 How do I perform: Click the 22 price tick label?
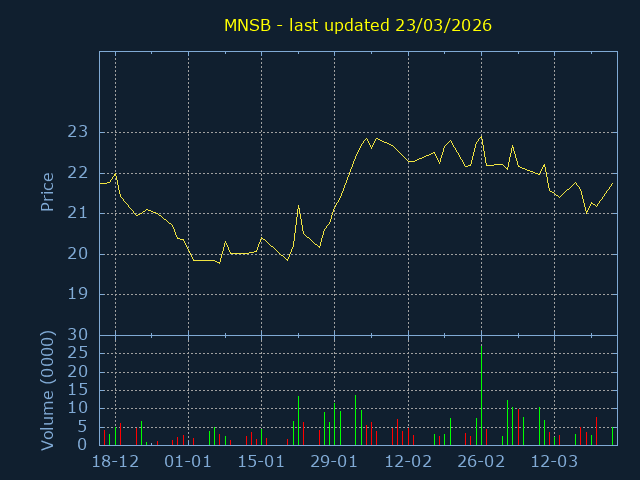click(x=78, y=173)
